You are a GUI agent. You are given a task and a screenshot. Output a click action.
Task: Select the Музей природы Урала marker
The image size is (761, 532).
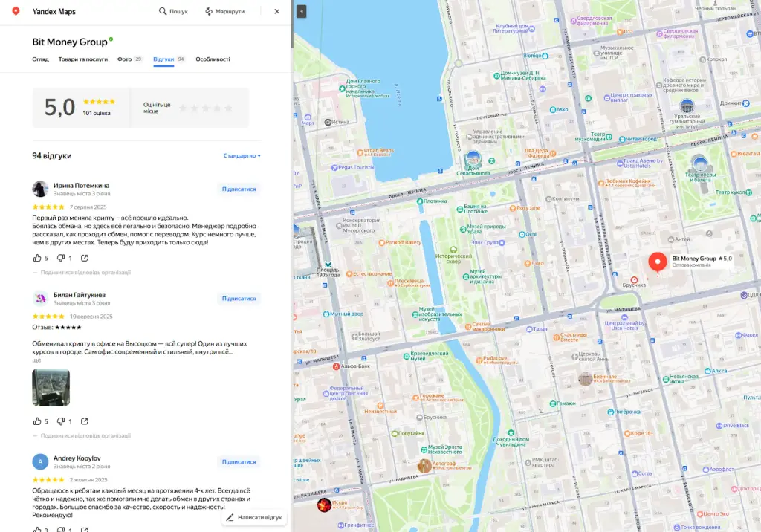click(462, 229)
